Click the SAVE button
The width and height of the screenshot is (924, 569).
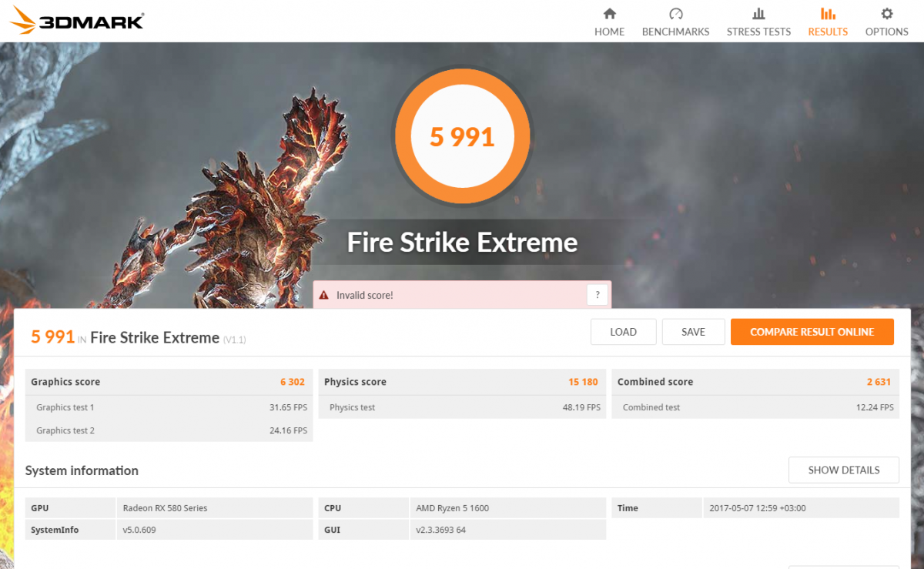(693, 332)
